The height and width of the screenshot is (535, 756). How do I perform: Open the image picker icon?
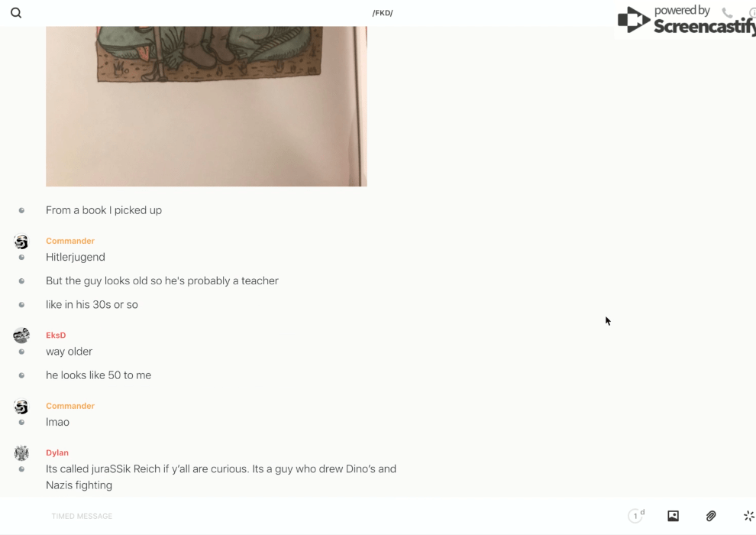coord(673,516)
